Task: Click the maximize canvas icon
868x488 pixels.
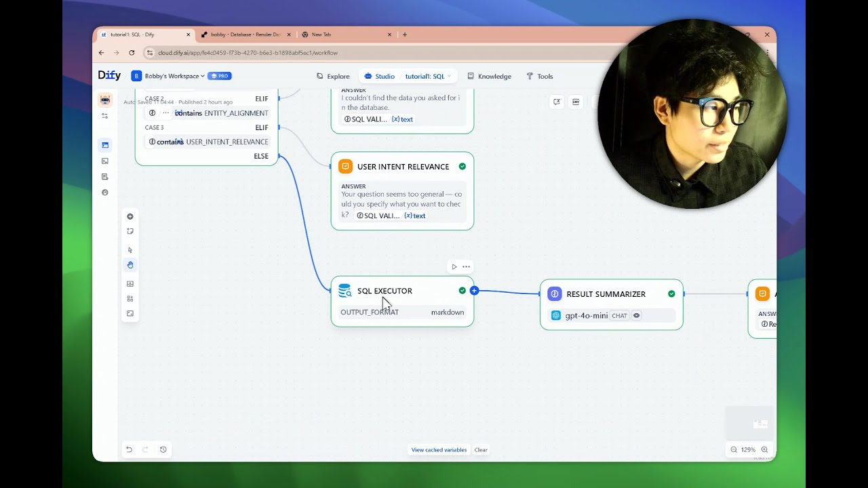Action: coord(130,314)
